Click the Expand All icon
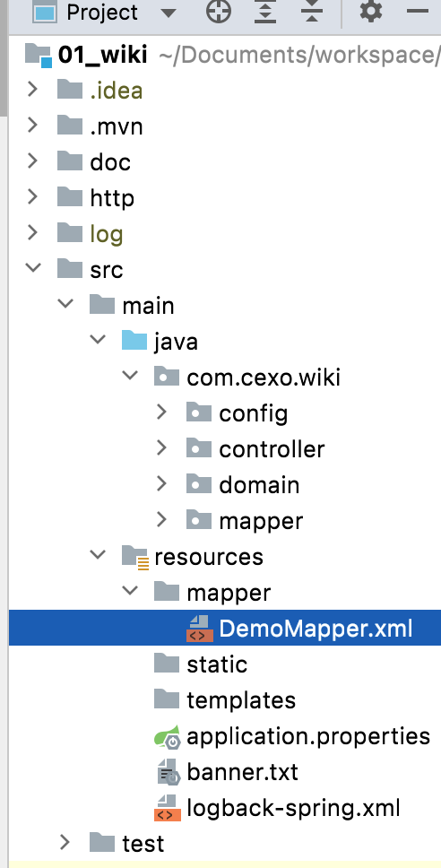 265,11
